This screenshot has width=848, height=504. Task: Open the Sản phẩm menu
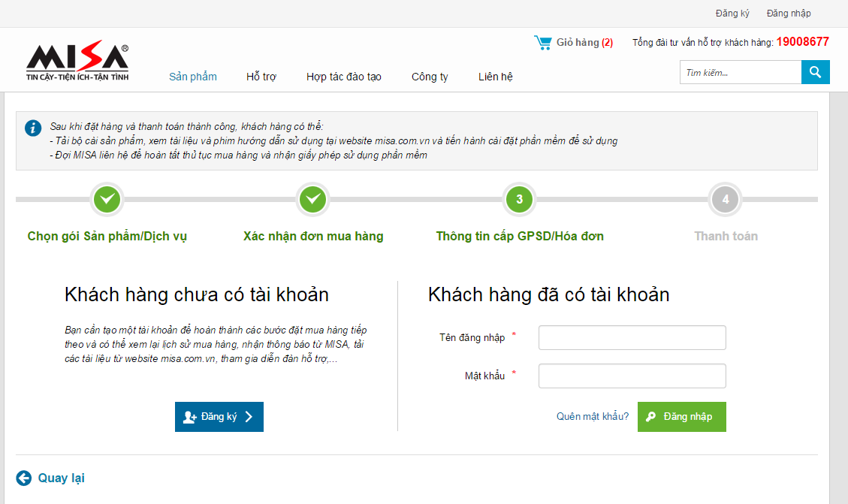193,77
